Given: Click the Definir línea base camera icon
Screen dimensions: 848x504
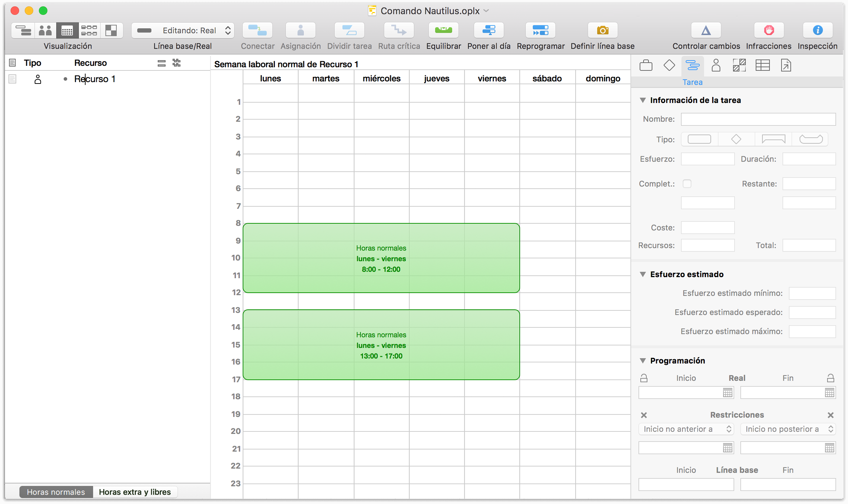Looking at the screenshot, I should [602, 30].
